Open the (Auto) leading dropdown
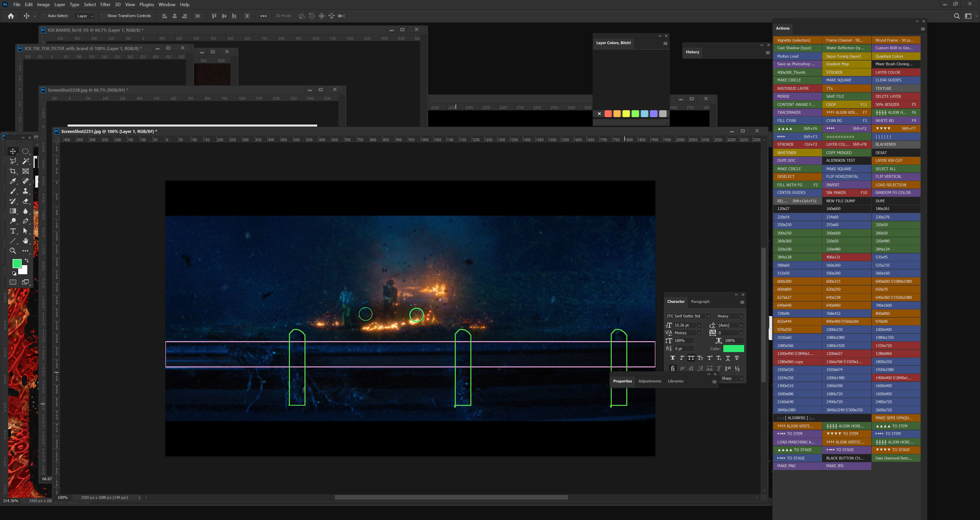 click(741, 325)
